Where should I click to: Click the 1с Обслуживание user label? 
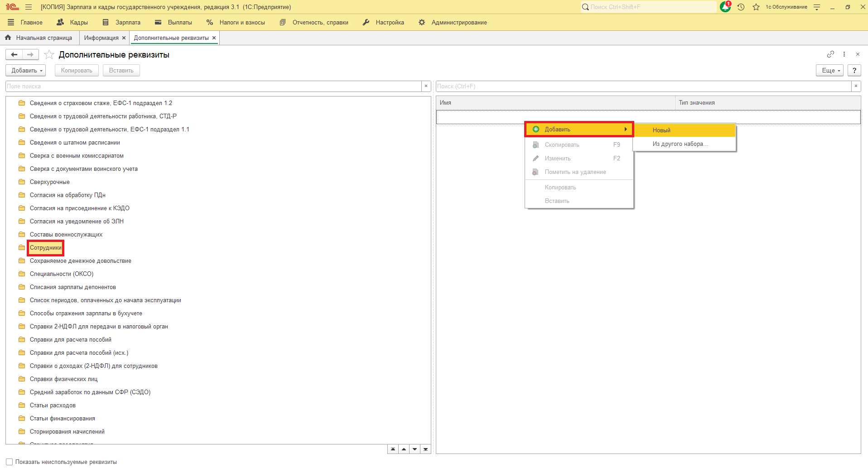pos(786,7)
